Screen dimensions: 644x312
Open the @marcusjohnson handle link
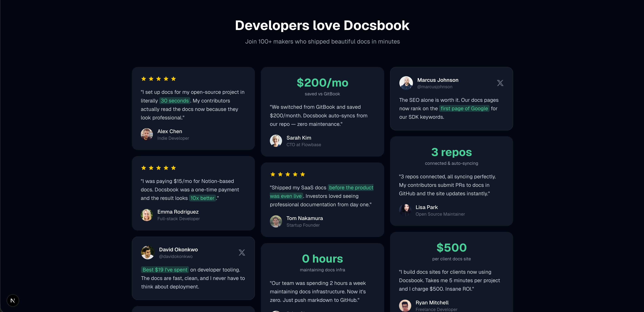[x=435, y=87]
